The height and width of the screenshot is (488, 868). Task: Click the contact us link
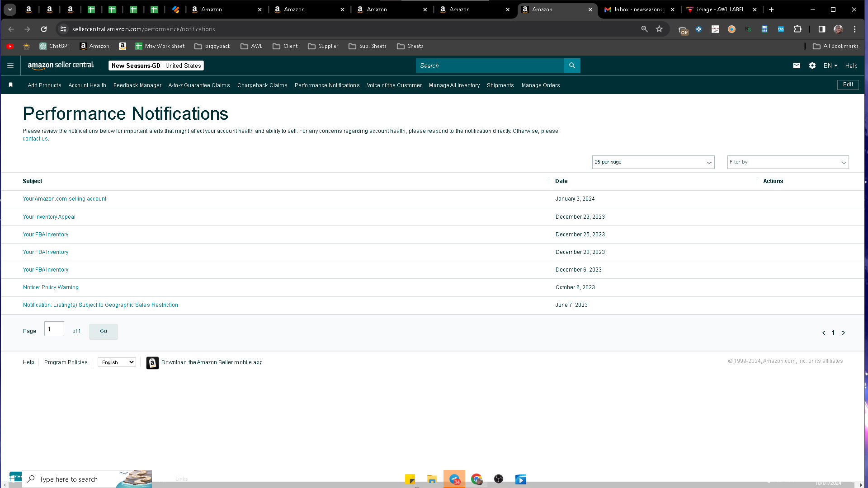coord(35,139)
